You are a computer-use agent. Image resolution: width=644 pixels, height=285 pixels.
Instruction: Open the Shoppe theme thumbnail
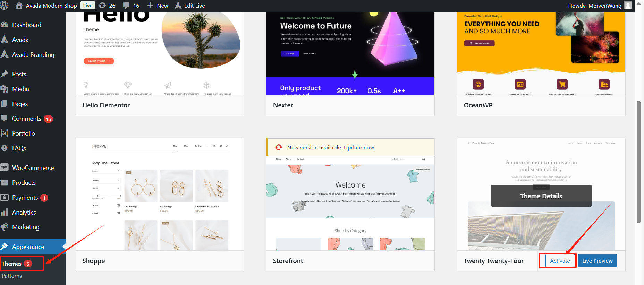click(160, 195)
